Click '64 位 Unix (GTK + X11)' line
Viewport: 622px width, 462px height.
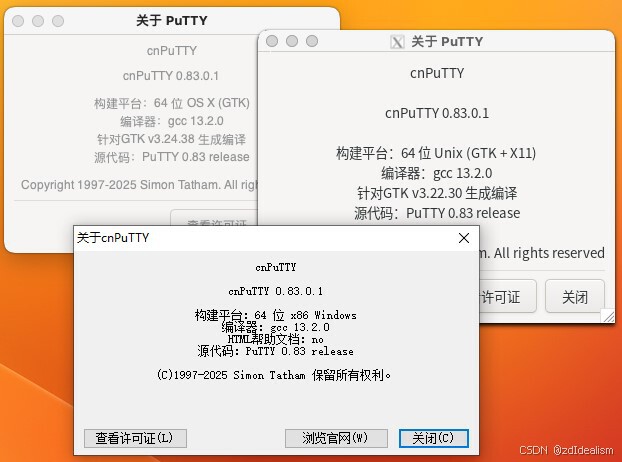(468, 153)
